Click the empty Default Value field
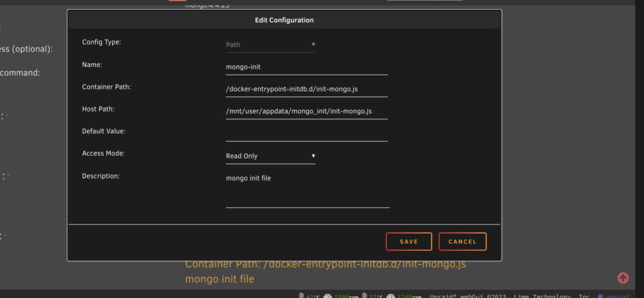This screenshot has height=298, width=644. (307, 133)
